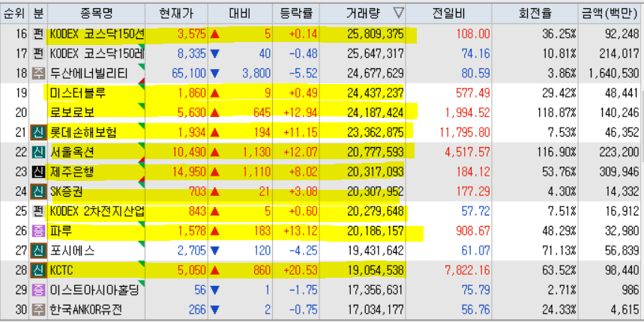Select the KCTC stock name

(61, 271)
